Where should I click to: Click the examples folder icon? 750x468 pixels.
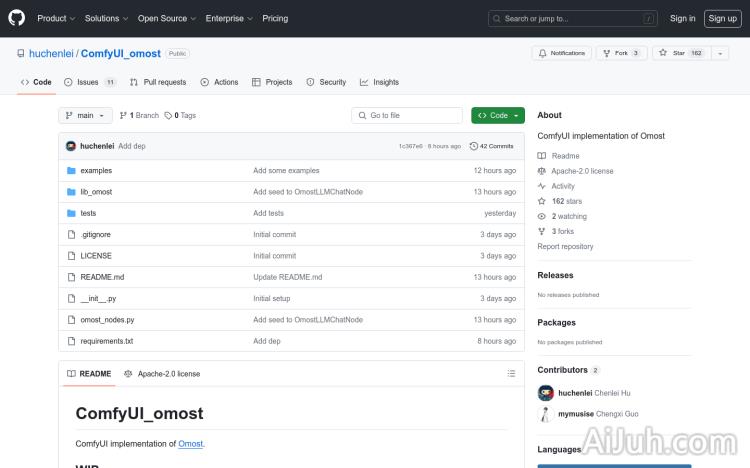point(71,171)
